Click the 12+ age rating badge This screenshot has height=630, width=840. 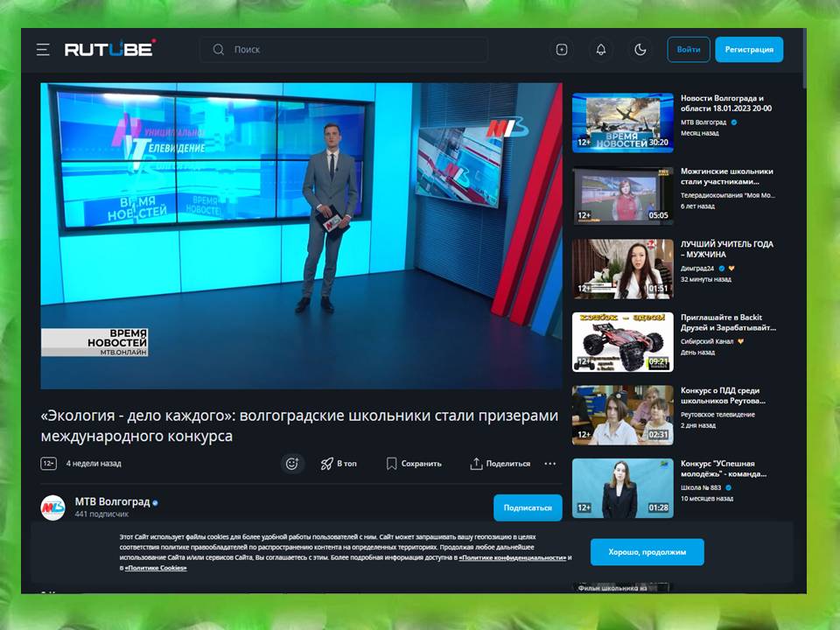(49, 464)
